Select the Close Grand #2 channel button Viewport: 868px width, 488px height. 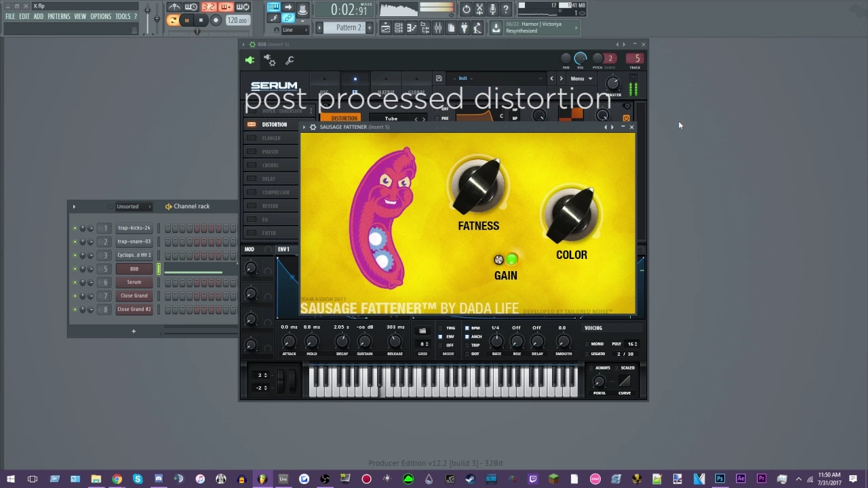click(134, 310)
